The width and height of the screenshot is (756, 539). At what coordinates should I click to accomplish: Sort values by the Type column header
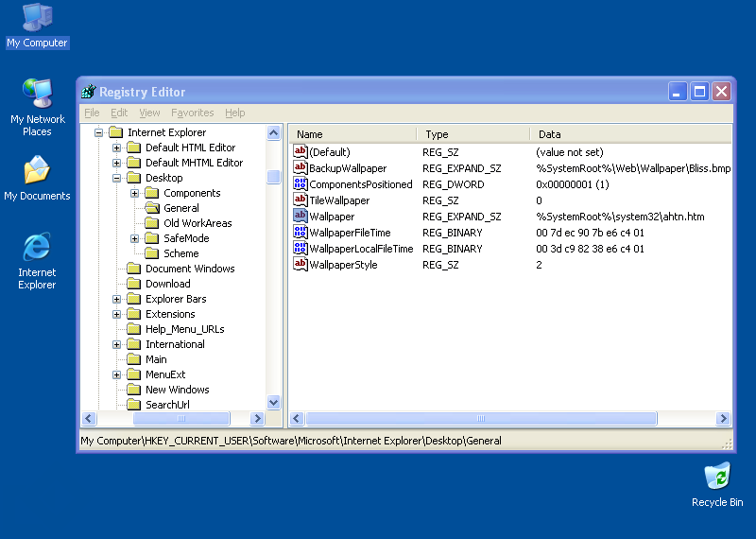click(474, 134)
